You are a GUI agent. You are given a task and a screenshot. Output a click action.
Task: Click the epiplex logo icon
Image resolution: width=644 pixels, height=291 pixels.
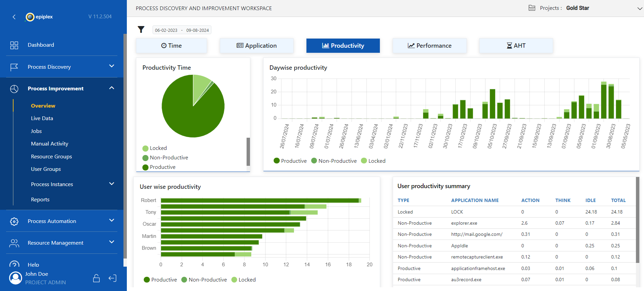click(30, 17)
